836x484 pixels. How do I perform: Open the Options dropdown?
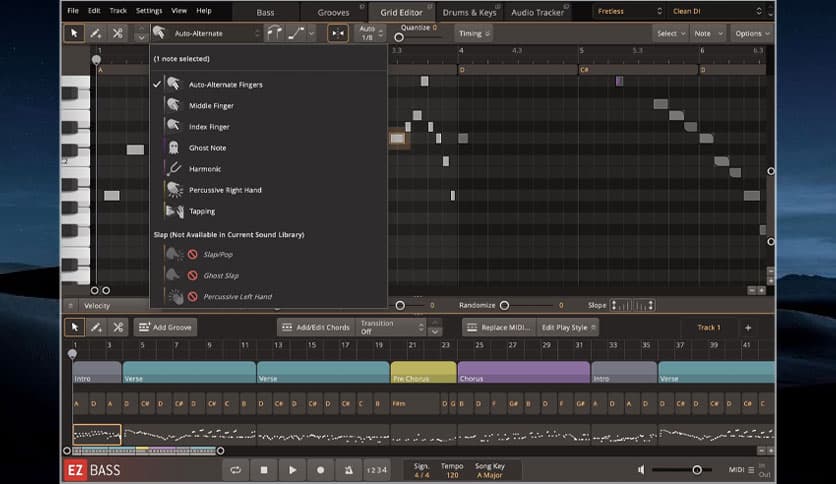pos(752,33)
